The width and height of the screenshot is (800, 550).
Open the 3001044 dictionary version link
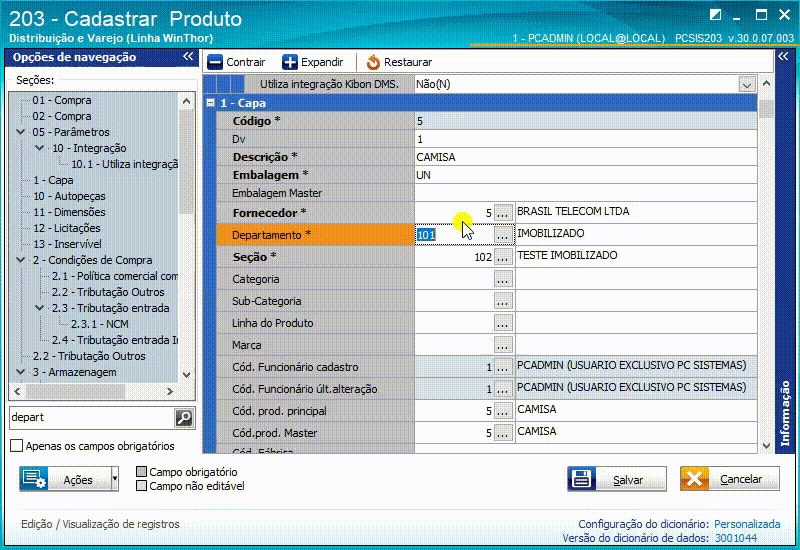(x=736, y=538)
